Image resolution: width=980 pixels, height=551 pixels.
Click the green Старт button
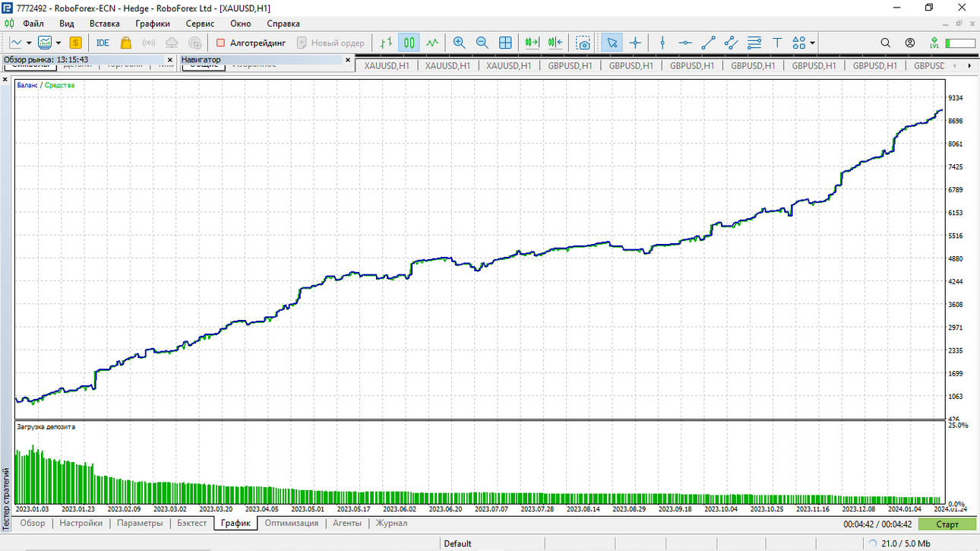click(947, 524)
